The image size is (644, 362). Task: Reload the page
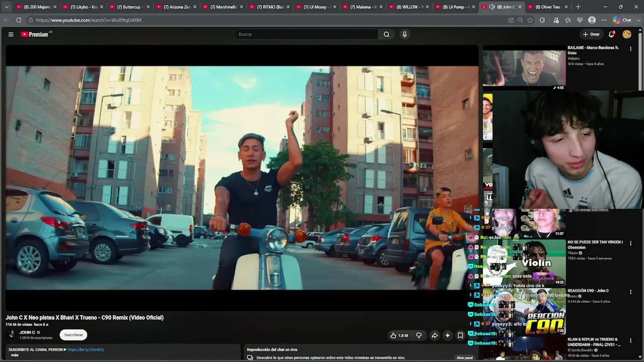point(19,20)
